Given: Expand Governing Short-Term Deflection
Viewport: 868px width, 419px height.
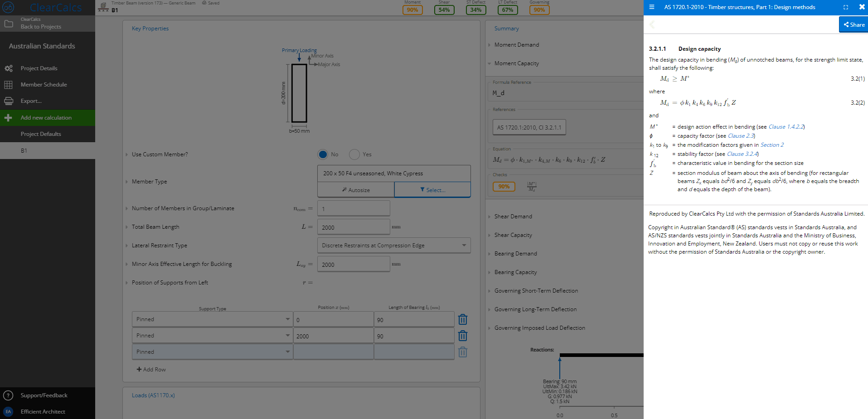Looking at the screenshot, I should tap(536, 291).
